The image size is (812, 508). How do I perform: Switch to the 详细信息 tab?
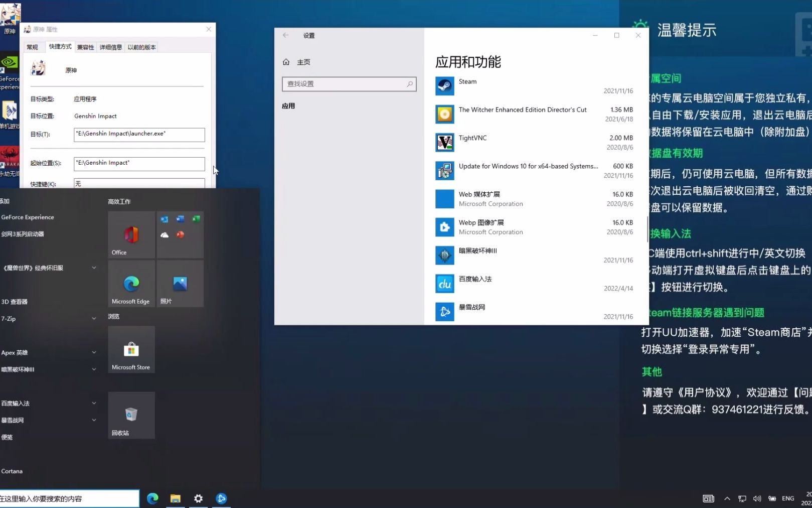110,47
